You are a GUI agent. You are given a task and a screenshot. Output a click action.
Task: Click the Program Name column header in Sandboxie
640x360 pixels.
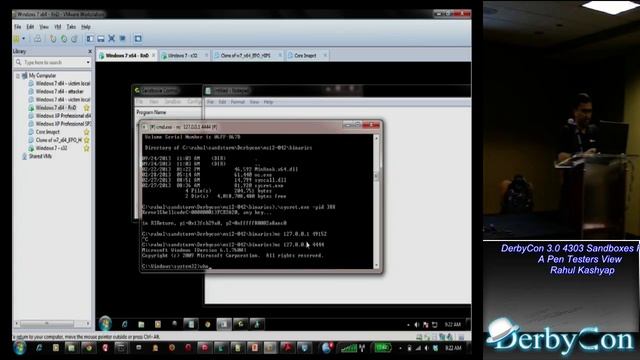coord(151,112)
